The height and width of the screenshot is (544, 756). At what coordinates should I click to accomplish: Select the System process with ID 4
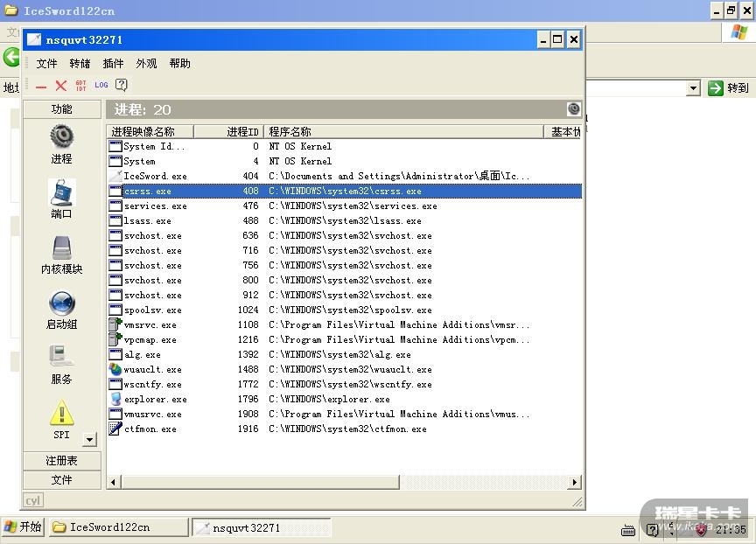pos(344,162)
